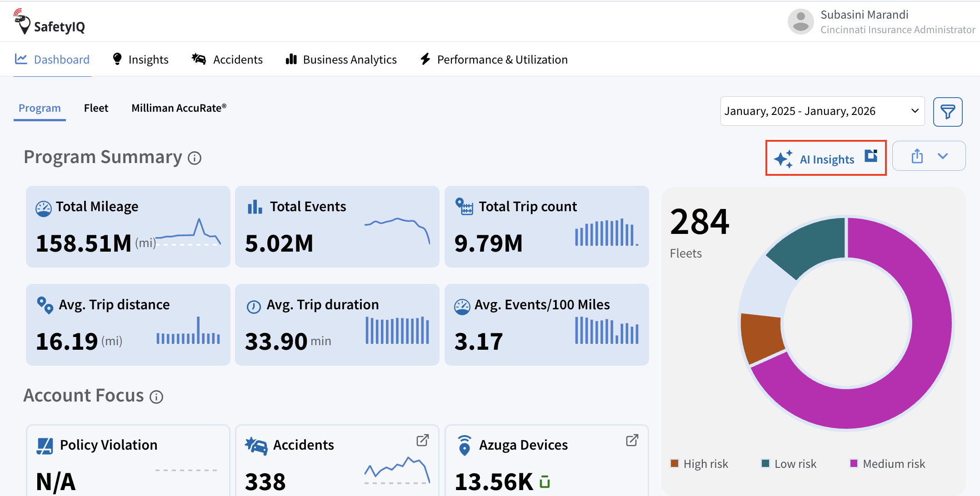
Task: Open Accidents card external link icon
Action: (x=422, y=440)
